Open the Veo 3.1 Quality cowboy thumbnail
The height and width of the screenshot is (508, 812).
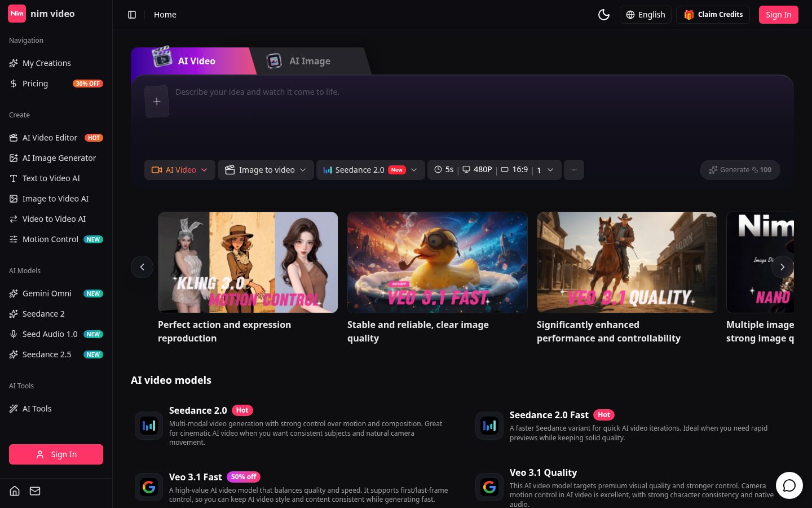(627, 262)
